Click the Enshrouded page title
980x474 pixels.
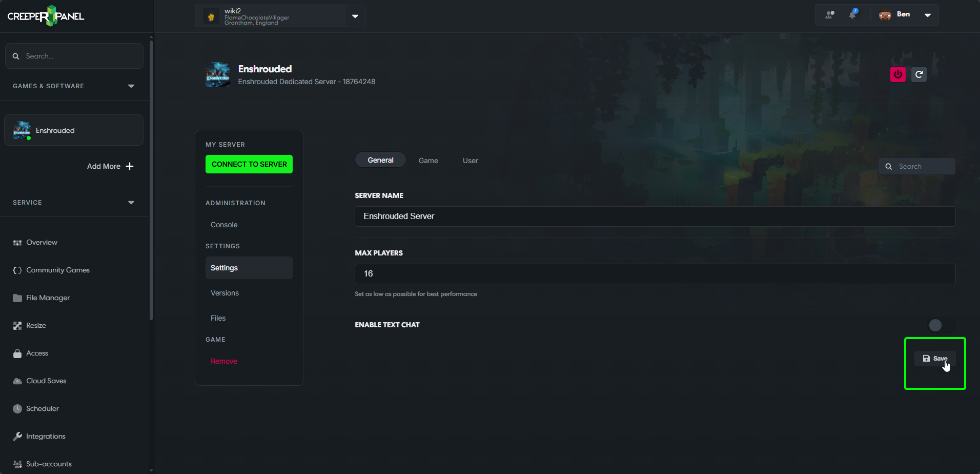[x=265, y=69]
